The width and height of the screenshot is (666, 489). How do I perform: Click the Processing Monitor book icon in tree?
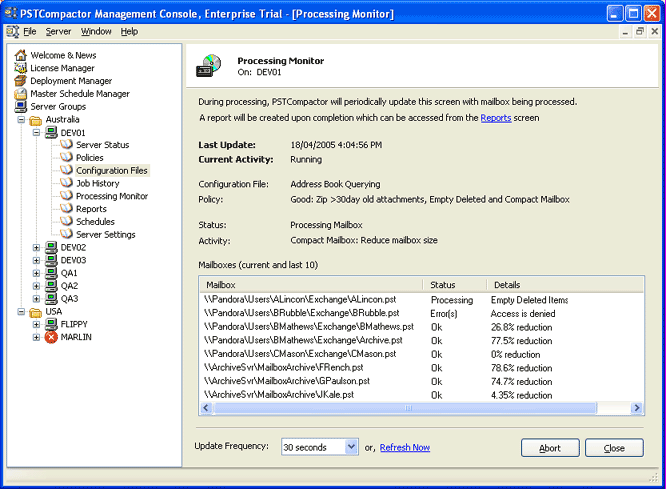pos(66,195)
